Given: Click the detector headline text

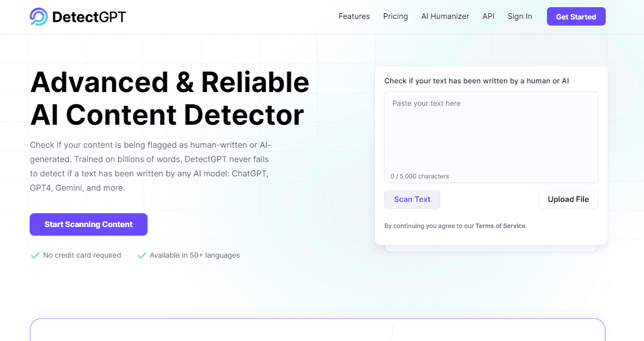Looking at the screenshot, I should point(169,98).
